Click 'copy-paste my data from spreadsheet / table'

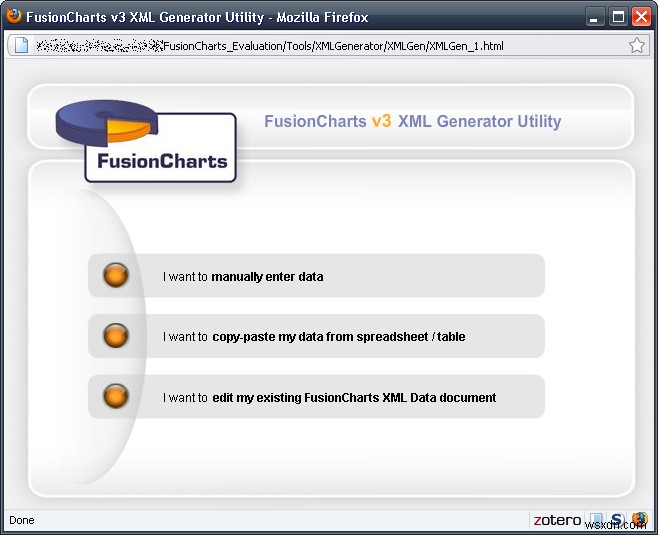(x=339, y=337)
